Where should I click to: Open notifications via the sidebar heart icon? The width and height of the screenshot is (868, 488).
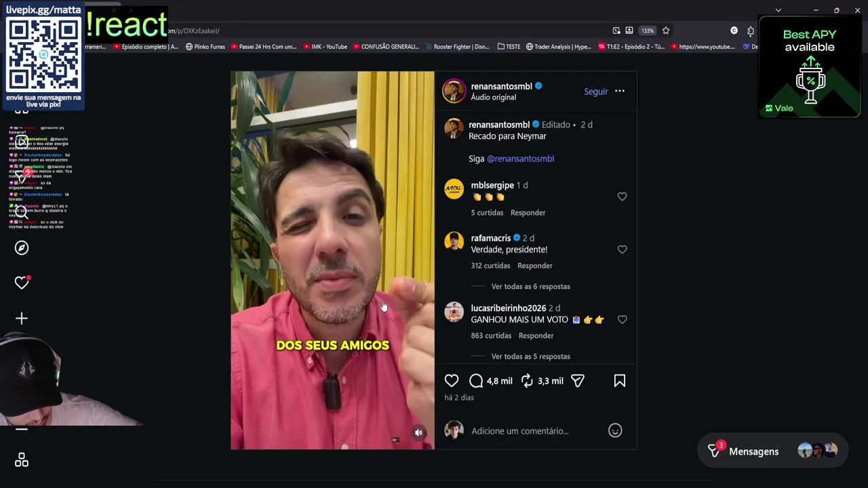(x=22, y=283)
